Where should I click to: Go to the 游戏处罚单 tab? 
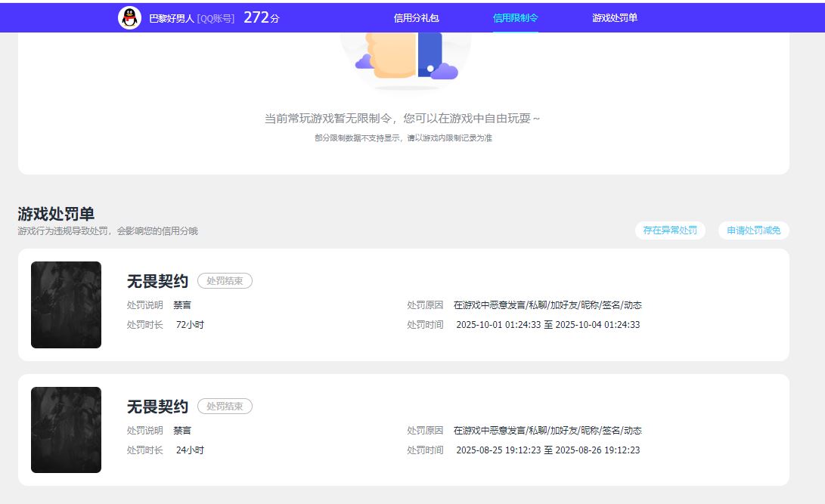click(x=614, y=18)
